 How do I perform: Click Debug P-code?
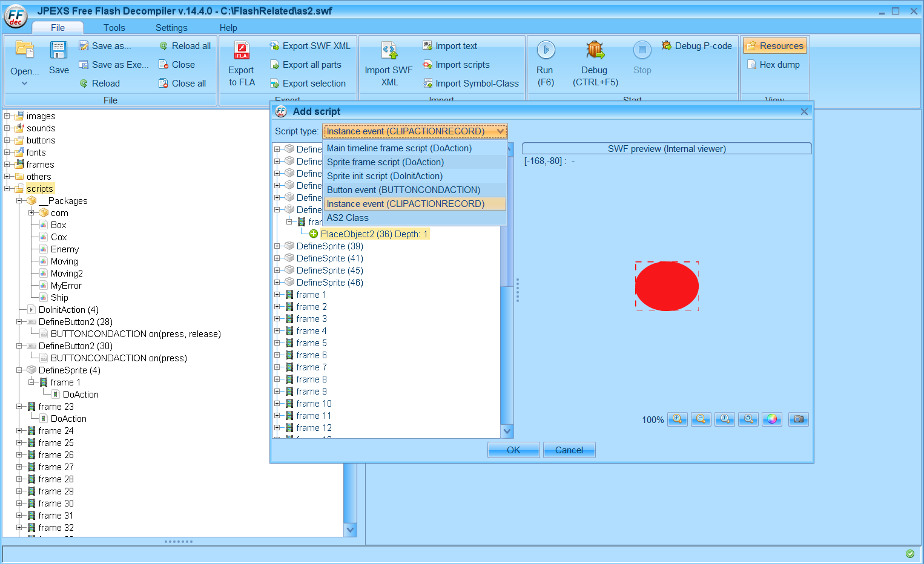[x=697, y=46]
